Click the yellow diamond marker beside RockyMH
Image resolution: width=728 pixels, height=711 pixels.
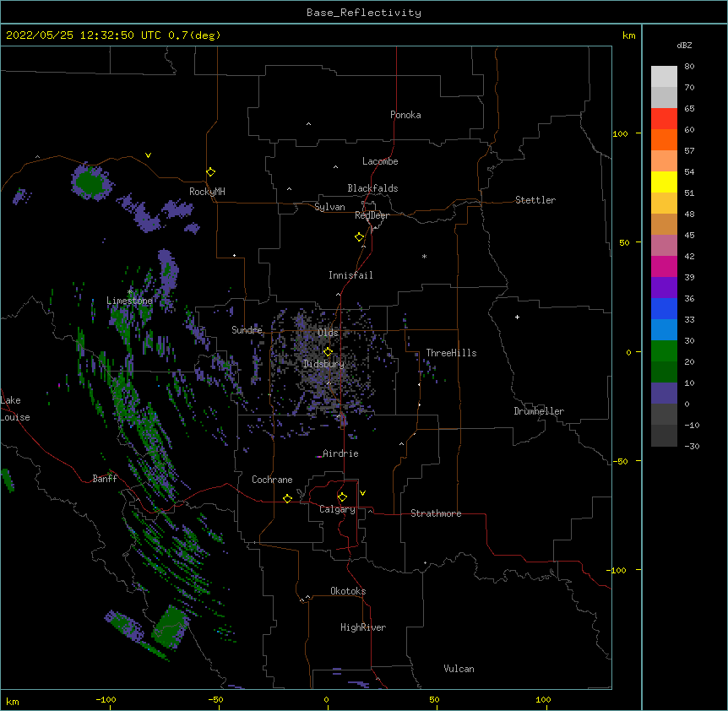210,172
